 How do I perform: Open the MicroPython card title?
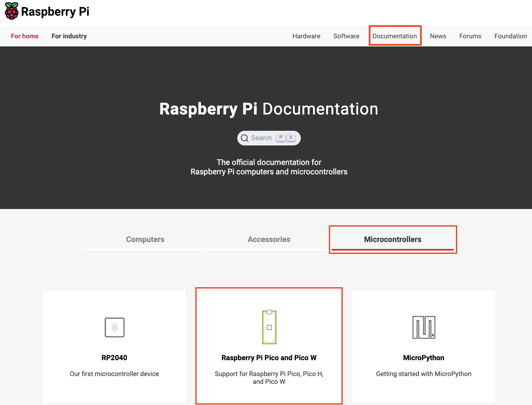click(424, 358)
